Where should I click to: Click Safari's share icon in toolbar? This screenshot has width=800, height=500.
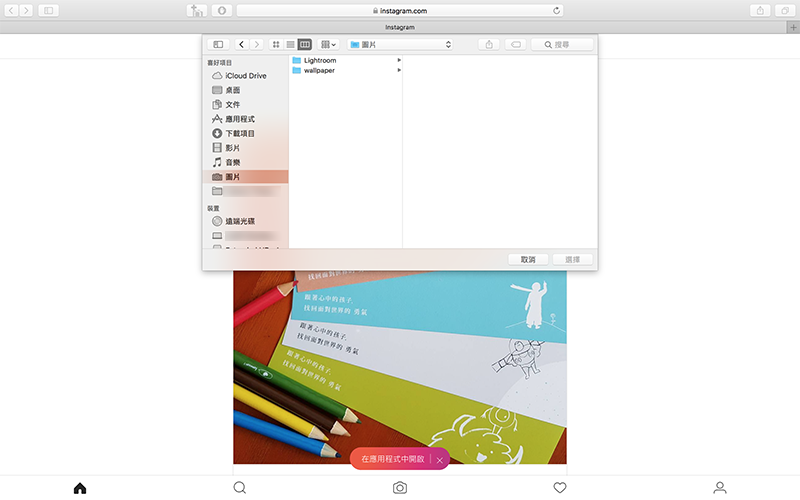(x=760, y=10)
